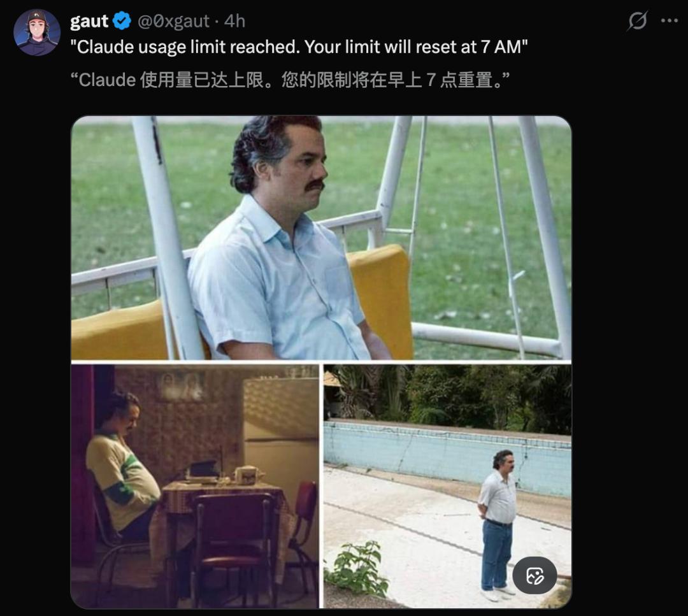Click the "4h" post timestamp
This screenshot has height=616, width=688.
click(234, 22)
